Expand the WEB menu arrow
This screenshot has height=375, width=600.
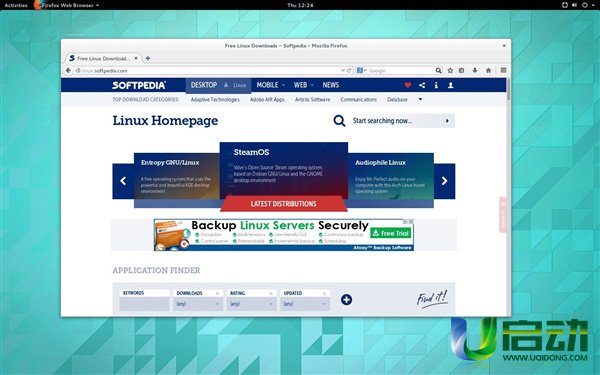pos(312,85)
